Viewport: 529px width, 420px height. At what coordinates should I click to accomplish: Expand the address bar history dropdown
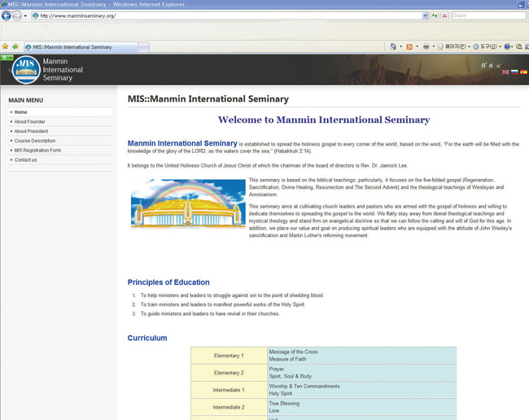tap(425, 15)
